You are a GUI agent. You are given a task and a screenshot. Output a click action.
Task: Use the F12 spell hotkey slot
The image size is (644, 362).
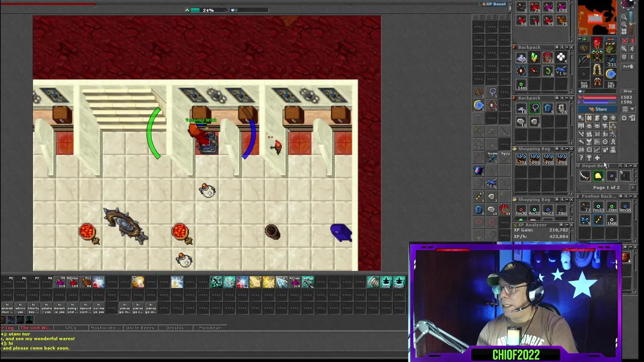[99, 282]
